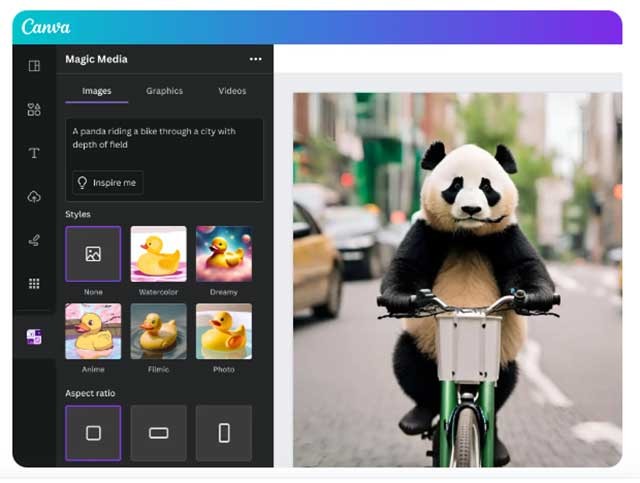The image size is (640, 483).
Task: Switch to the Images tab
Action: [x=97, y=91]
